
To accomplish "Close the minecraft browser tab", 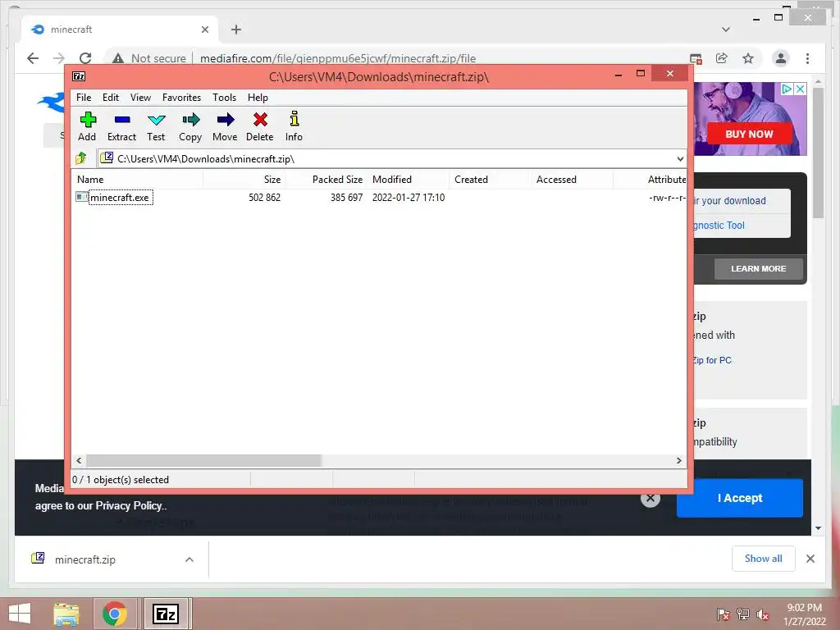I will pos(204,30).
